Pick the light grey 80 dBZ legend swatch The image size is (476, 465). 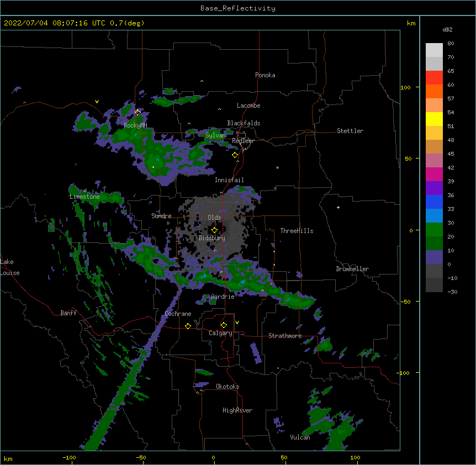[x=434, y=50]
